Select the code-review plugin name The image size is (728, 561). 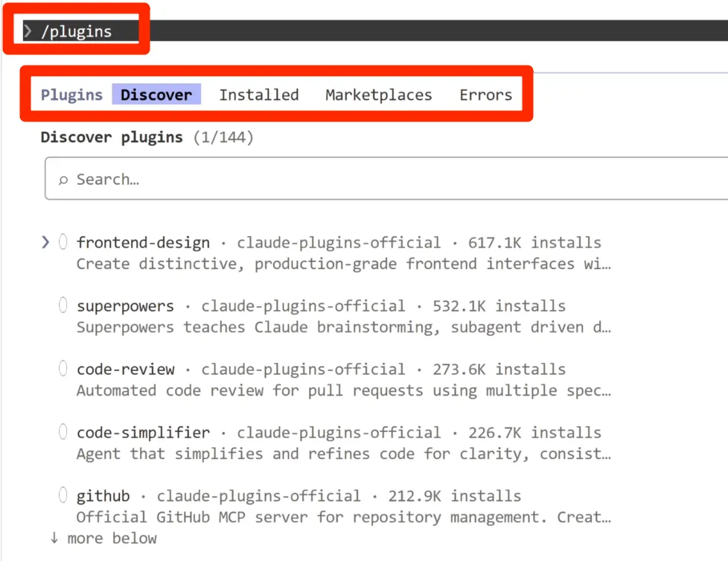[125, 369]
